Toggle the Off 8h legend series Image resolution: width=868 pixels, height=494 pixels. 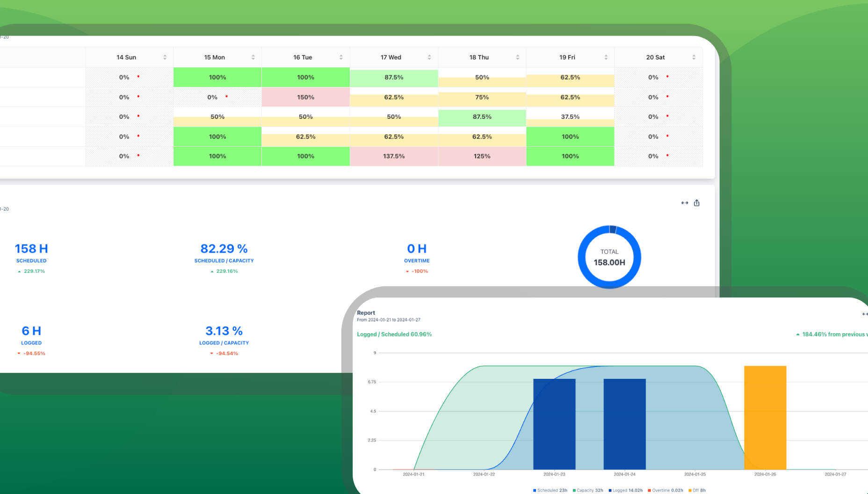[x=697, y=490]
